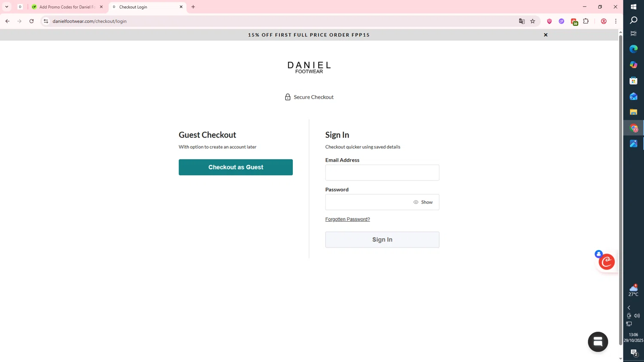This screenshot has height=362, width=644.
Task: Open the Forgotten Password link
Action: 347,219
